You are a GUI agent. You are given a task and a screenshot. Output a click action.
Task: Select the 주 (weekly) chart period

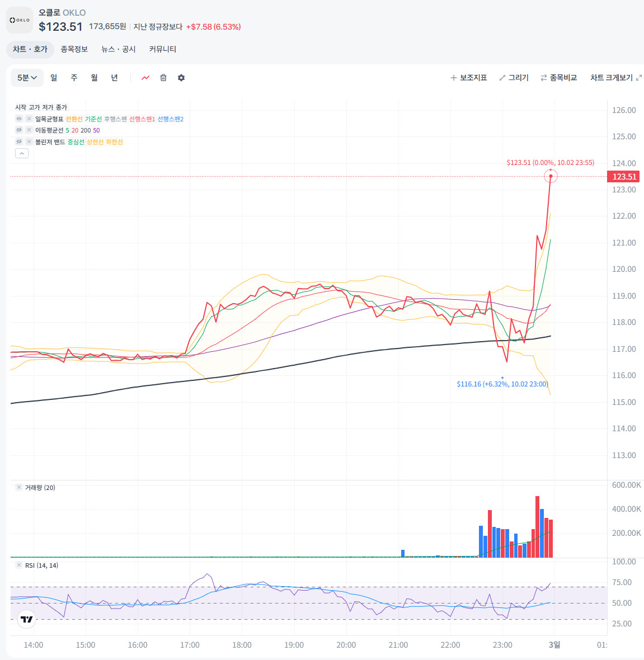pyautogui.click(x=74, y=78)
